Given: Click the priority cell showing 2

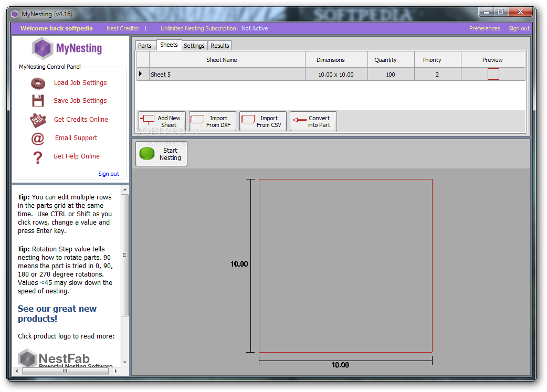Looking at the screenshot, I should coord(437,75).
